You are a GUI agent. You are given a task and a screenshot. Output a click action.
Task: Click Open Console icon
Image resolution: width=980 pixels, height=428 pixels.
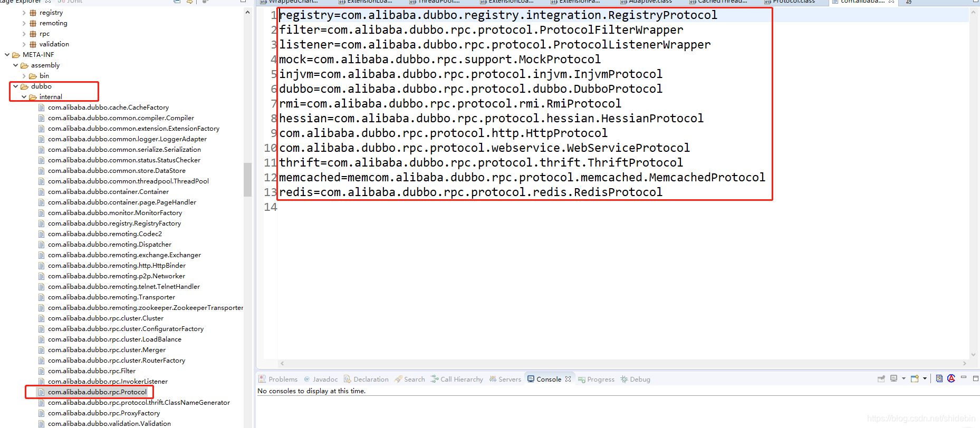(915, 378)
